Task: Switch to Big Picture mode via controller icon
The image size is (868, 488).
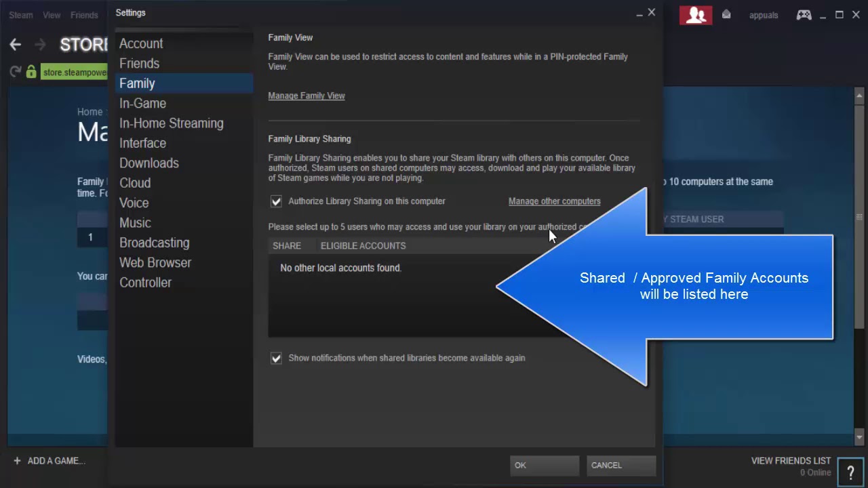Action: [x=804, y=15]
